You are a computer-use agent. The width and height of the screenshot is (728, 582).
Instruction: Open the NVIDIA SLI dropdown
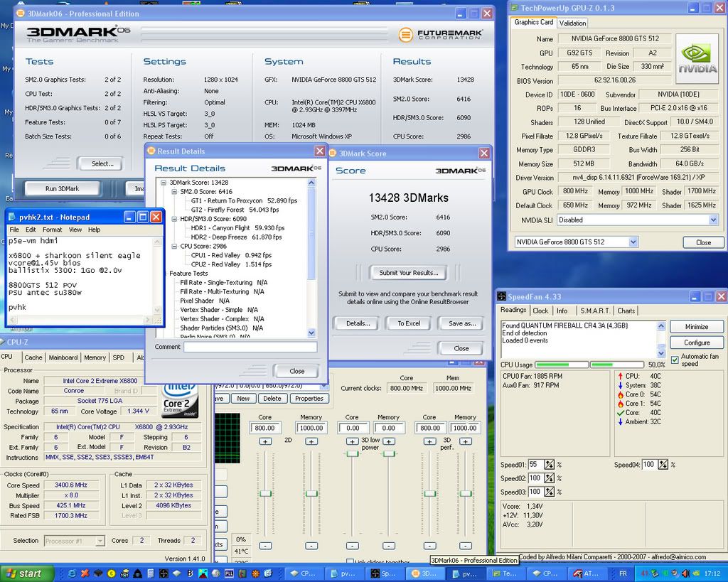pyautogui.click(x=713, y=220)
